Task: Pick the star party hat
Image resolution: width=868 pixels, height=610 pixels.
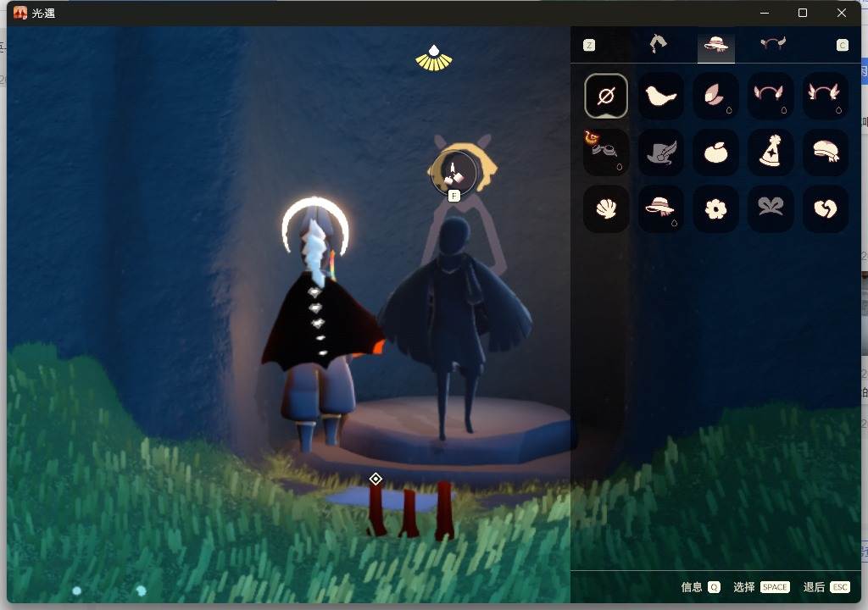Action: [770, 152]
